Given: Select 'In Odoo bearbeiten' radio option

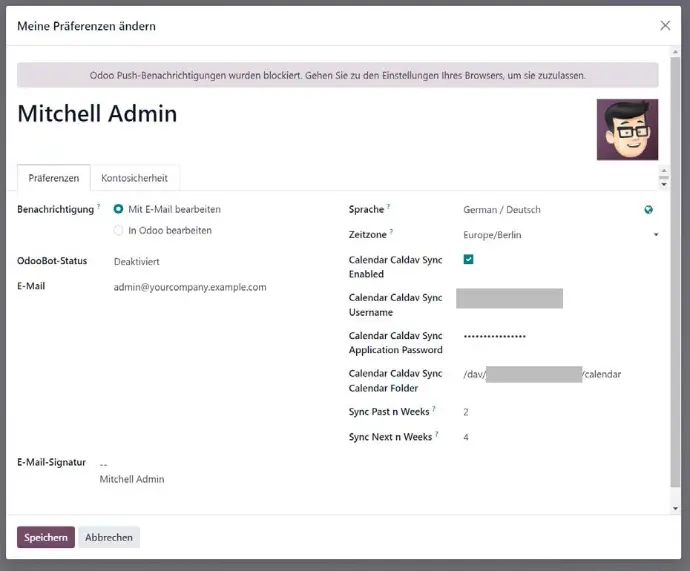Looking at the screenshot, I should pos(119,230).
